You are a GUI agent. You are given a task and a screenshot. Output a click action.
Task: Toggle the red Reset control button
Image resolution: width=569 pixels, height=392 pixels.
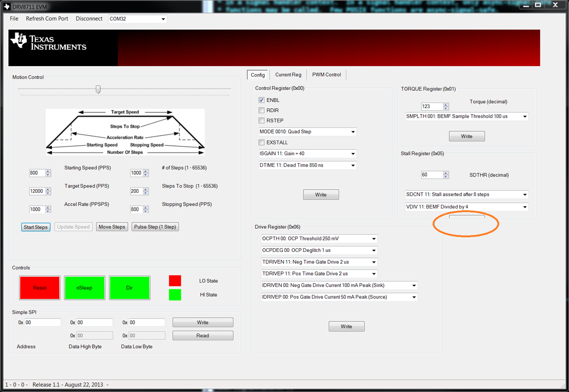pyautogui.click(x=40, y=288)
